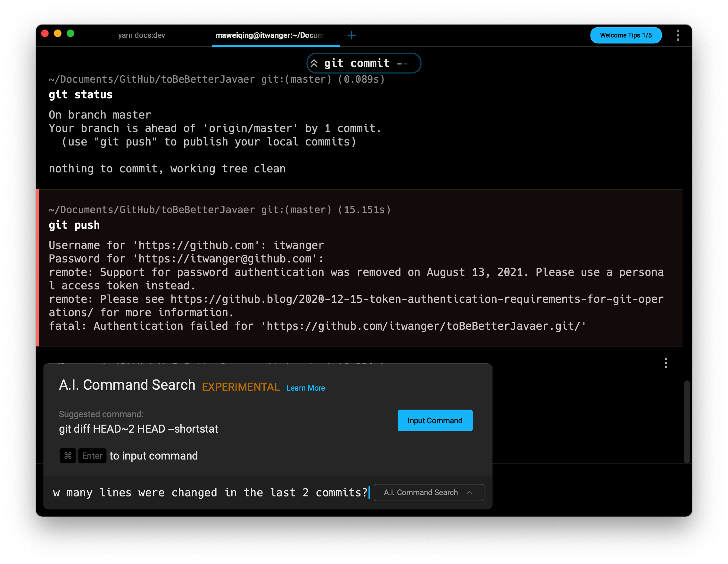Screen dimensions: 728x564
Task: Select the failed git push command block
Action: 74,225
